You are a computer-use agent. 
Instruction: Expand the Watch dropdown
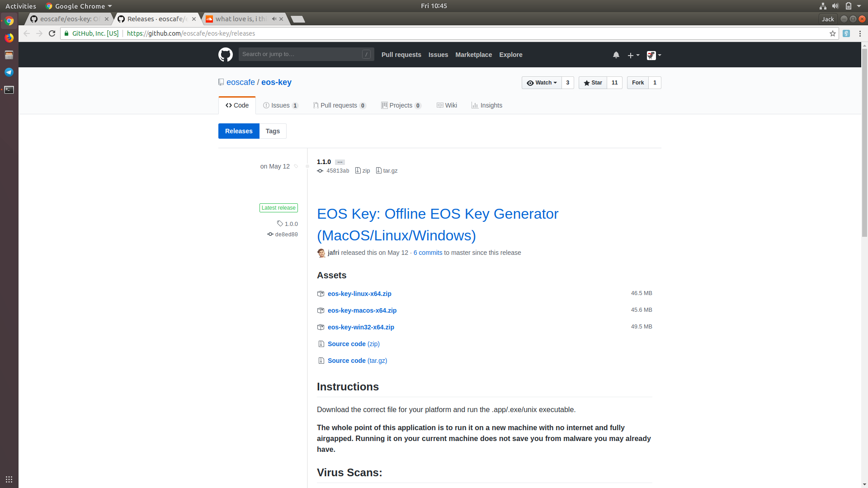[542, 83]
